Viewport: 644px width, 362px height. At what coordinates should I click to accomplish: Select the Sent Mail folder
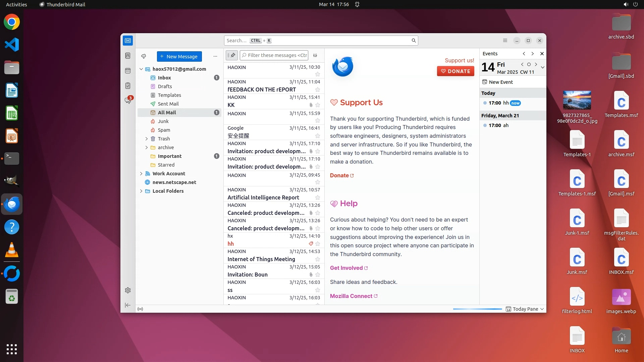click(168, 104)
